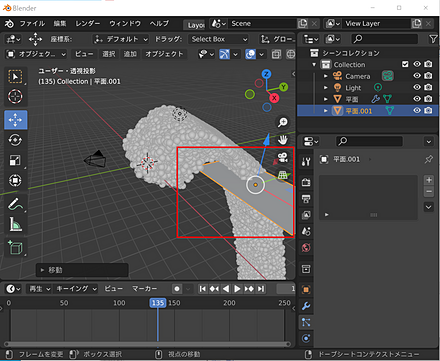Open the デフォルト orientation dropdown
Image resolution: width=440 pixels, height=361 pixels.
tap(121, 39)
